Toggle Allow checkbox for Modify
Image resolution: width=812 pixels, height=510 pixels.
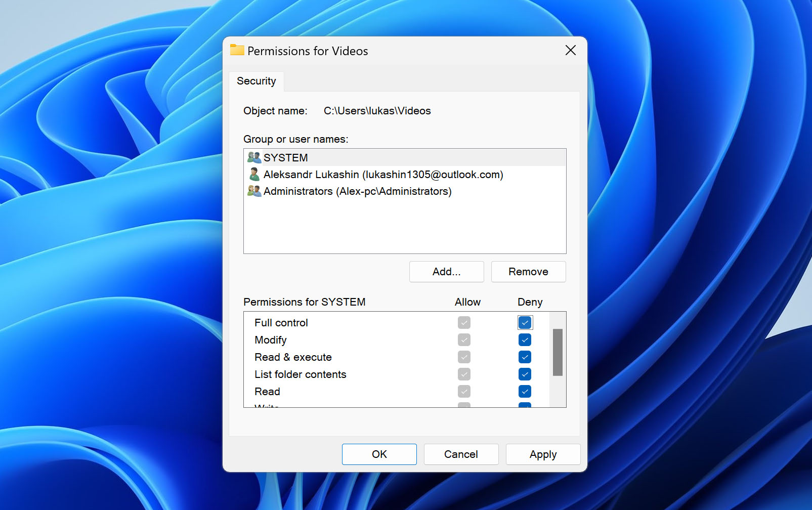(x=464, y=340)
